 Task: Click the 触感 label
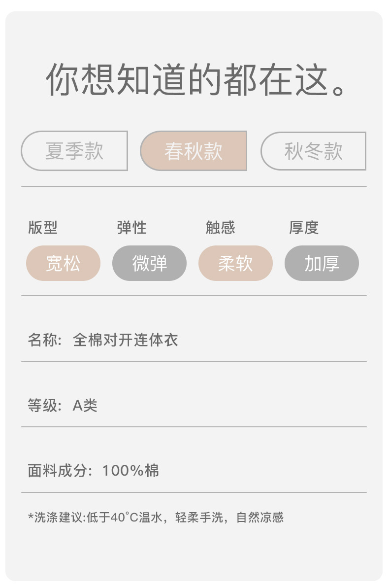tap(220, 228)
